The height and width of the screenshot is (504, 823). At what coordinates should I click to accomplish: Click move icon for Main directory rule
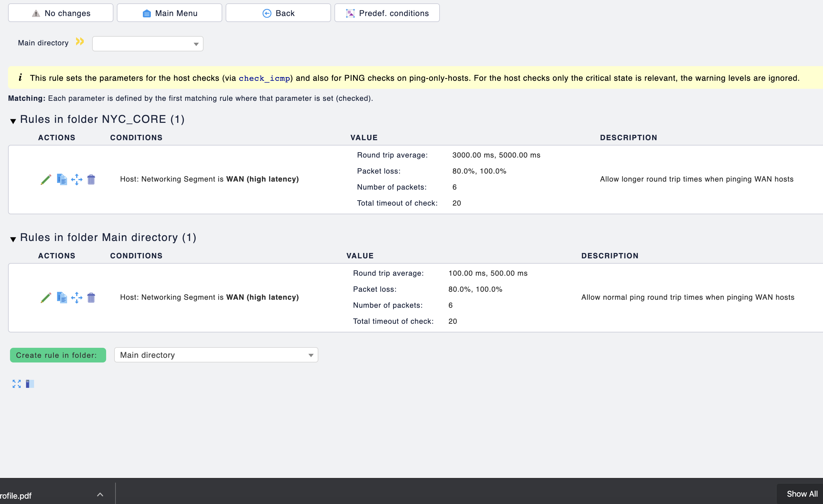pyautogui.click(x=76, y=298)
